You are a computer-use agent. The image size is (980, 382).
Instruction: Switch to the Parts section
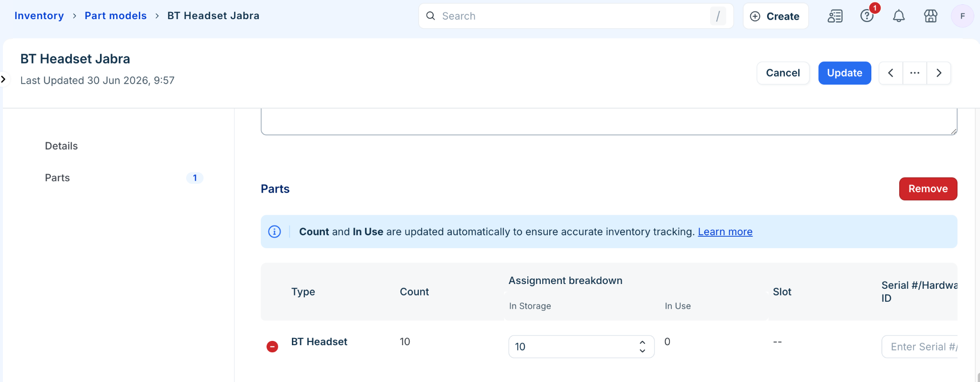(x=57, y=178)
